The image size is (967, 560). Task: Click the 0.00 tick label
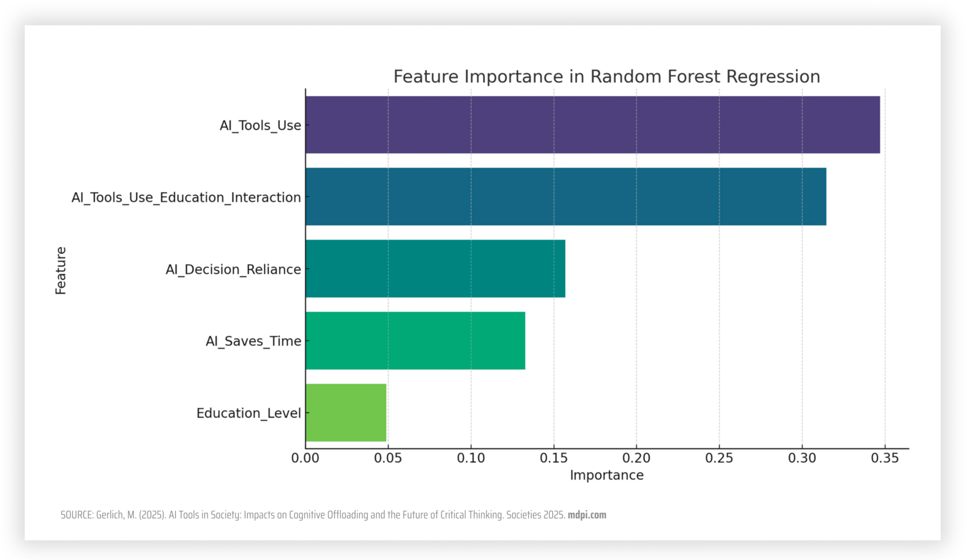click(x=305, y=458)
